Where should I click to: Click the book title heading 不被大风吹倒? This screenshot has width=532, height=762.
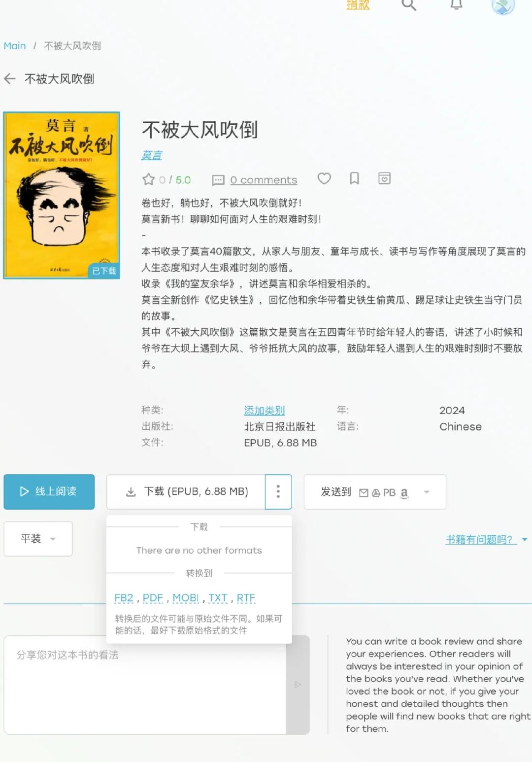coord(200,130)
